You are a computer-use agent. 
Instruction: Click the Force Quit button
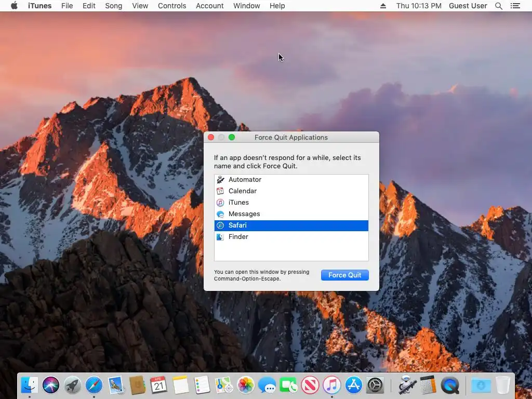click(x=345, y=275)
